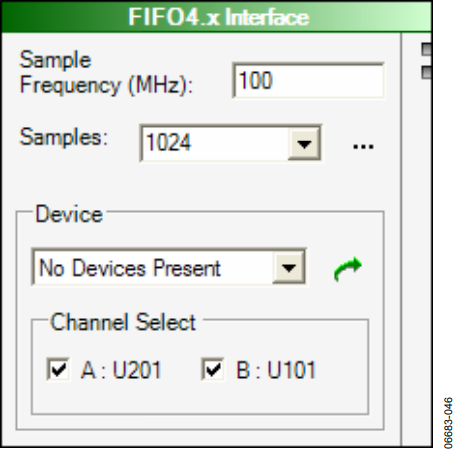This screenshot has height=449, width=453.
Task: Click the vertical divider beside the panel
Action: click(401, 239)
